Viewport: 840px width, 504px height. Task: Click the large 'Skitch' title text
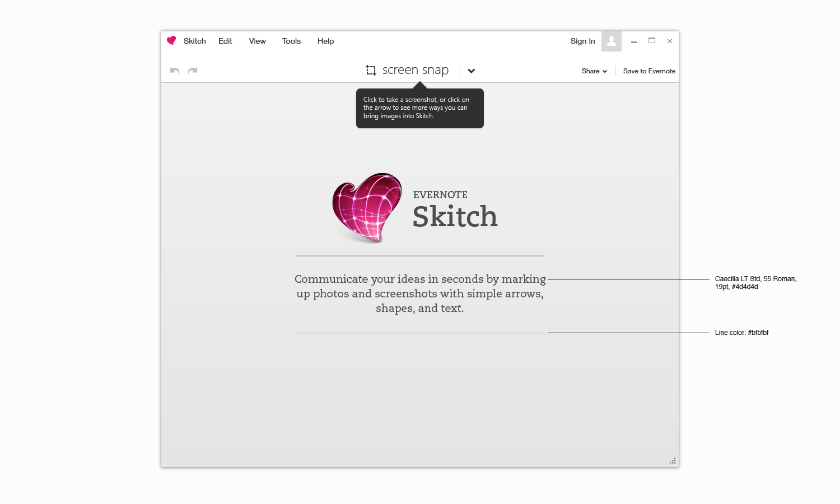(455, 217)
